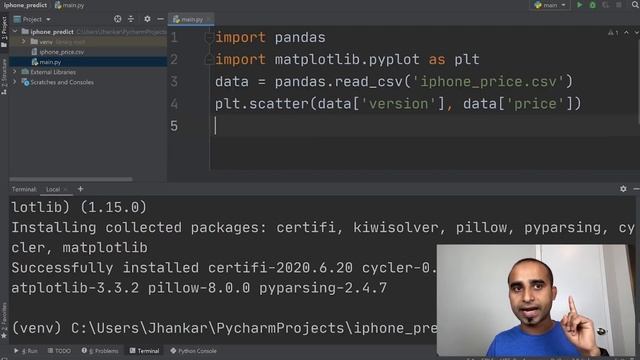Open the Problems tool window tab
This screenshot has height=360, width=640.
(x=100, y=351)
